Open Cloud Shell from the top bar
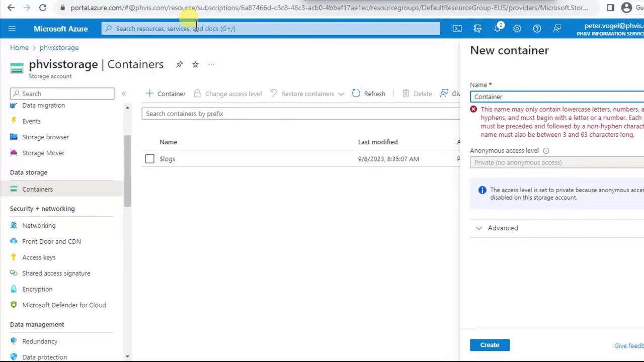The width and height of the screenshot is (644, 362). click(x=457, y=29)
